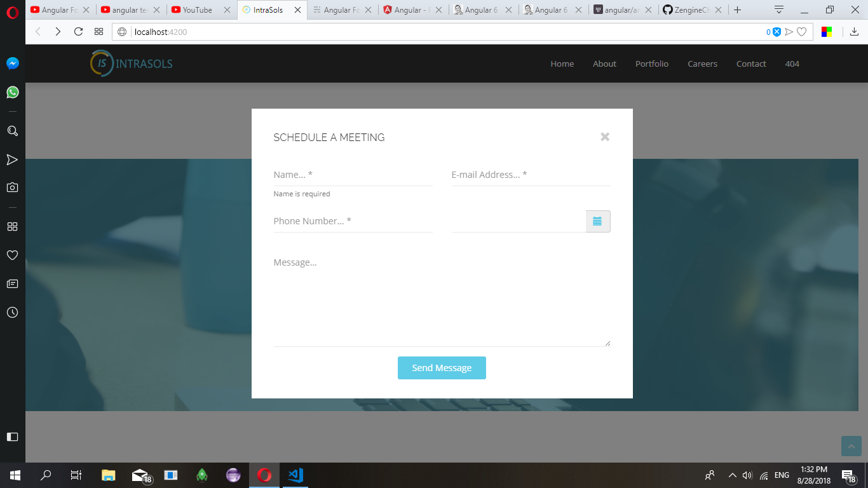Take a snapshot with the camera sidebar icon
The height and width of the screenshot is (488, 868).
coord(11,187)
